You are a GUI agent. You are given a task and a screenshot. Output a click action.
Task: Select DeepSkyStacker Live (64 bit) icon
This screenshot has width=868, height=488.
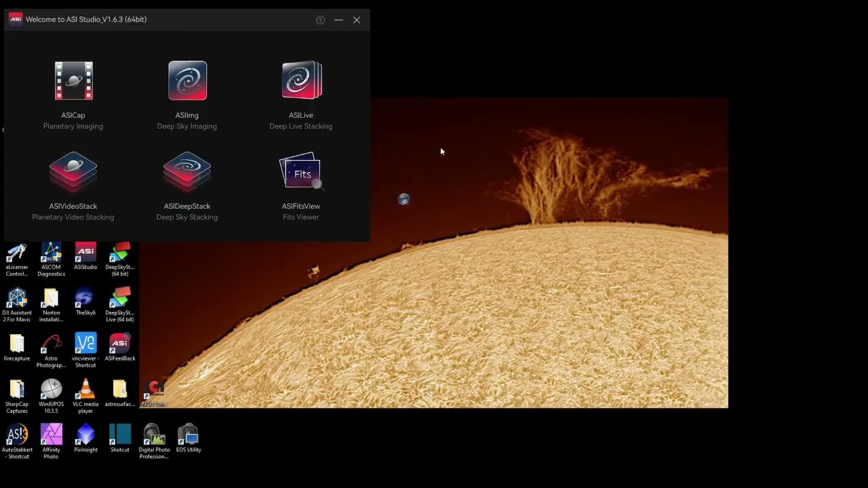120,306
